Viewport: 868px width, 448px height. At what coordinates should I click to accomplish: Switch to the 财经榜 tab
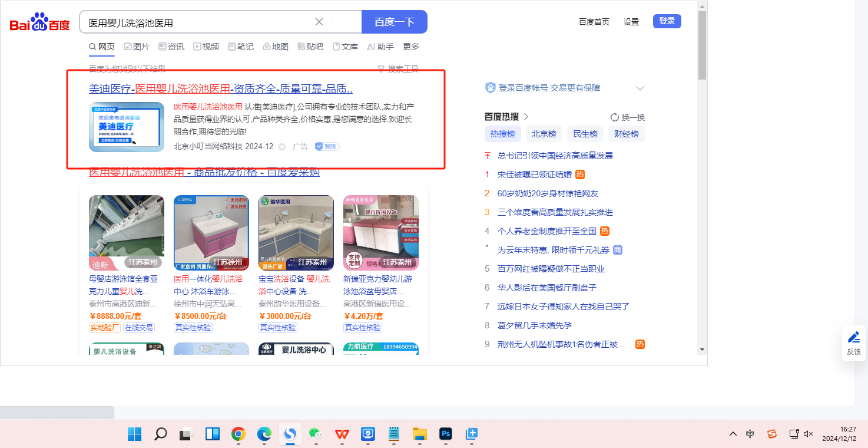[x=627, y=134]
